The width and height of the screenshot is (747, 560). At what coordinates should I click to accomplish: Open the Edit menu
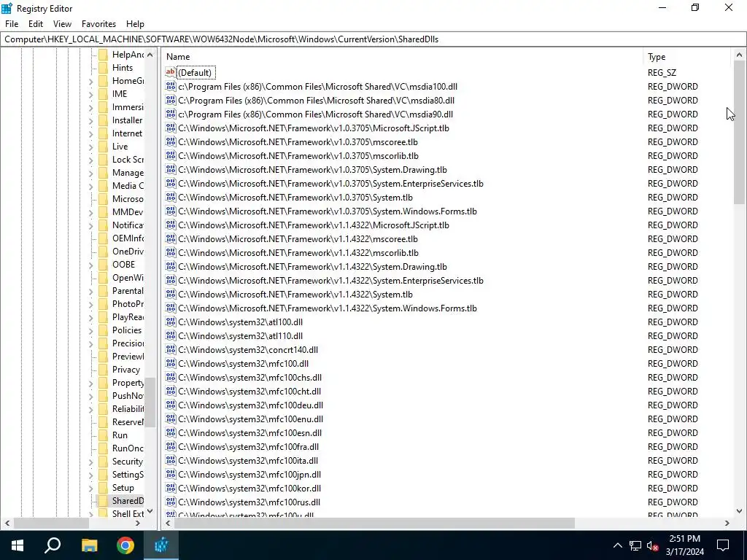tap(36, 24)
